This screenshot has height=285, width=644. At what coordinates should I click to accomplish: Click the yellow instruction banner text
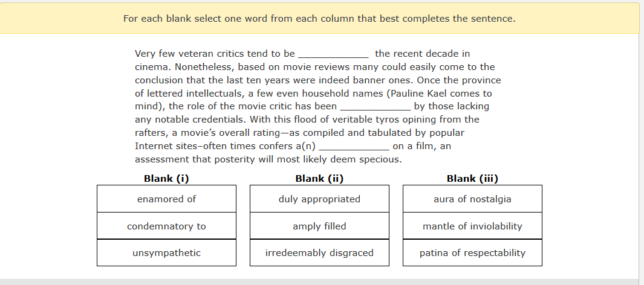click(319, 19)
